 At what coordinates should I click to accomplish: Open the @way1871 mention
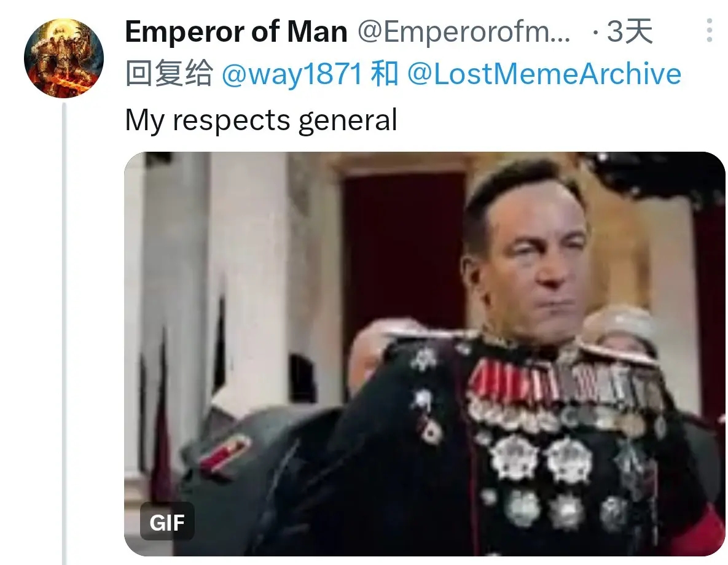292,74
